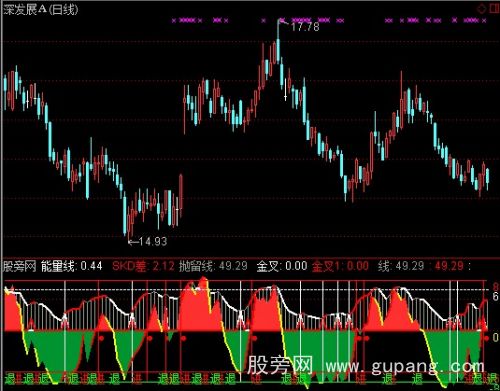Viewport: 500px width, 391px height.
Task: Click the 深发展A (日线) chart title
Action: point(41,9)
